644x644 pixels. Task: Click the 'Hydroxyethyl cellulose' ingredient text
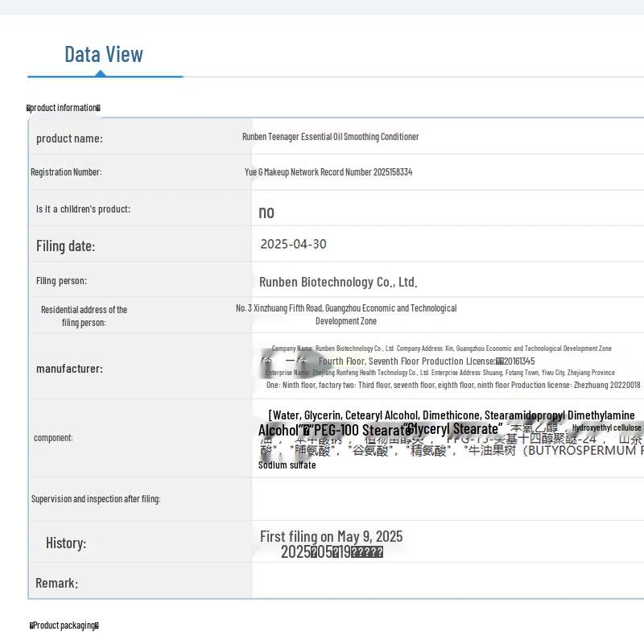[x=607, y=427]
